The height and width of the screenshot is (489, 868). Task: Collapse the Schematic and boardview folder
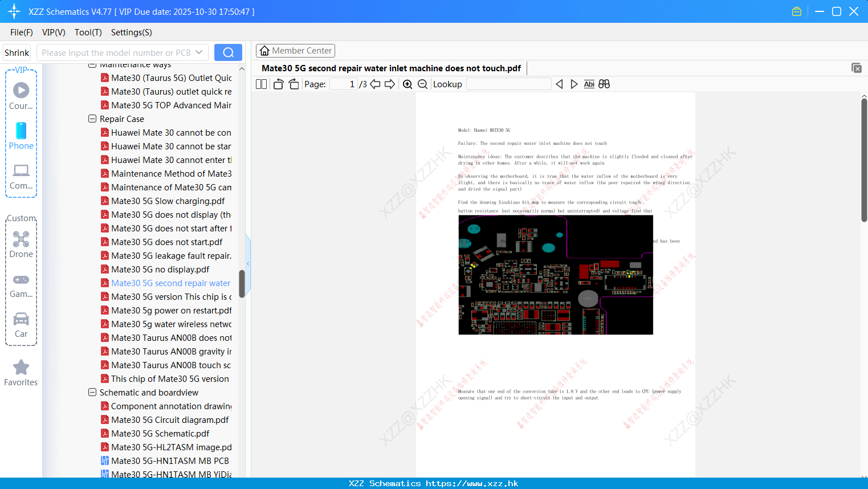pyautogui.click(x=92, y=393)
